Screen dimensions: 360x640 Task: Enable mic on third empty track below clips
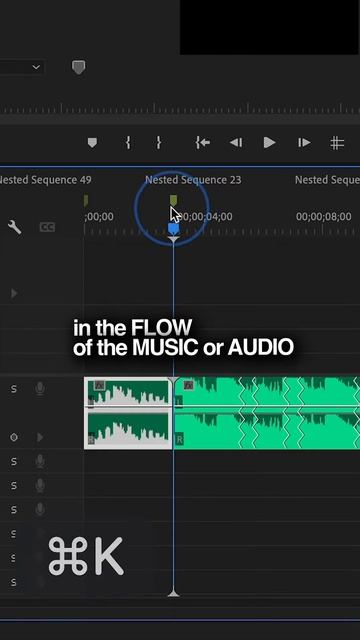coord(40,509)
